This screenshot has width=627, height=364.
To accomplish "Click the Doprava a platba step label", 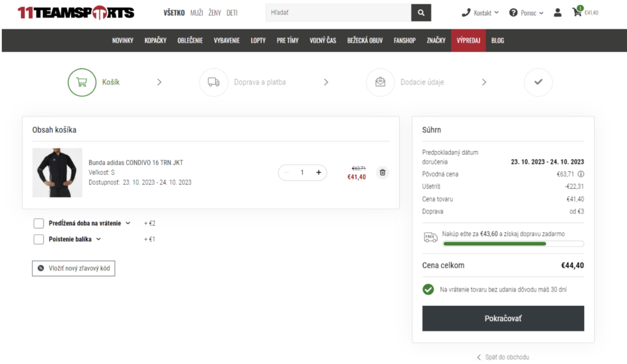I will (x=260, y=83).
